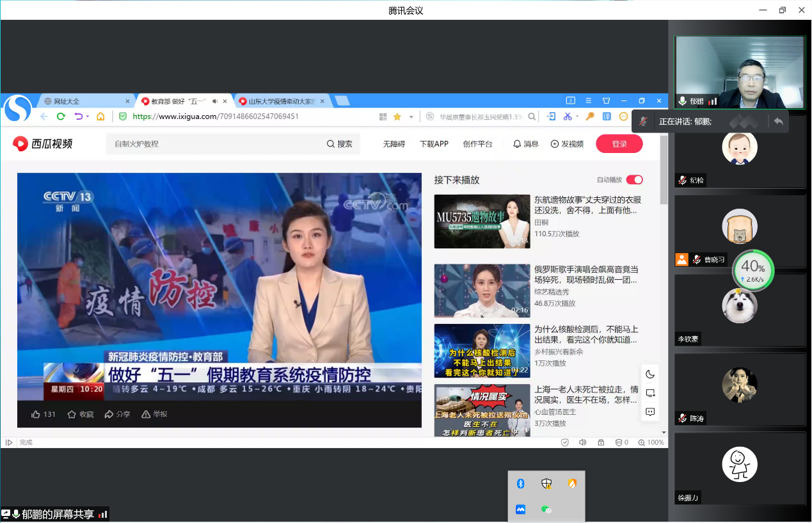Expand the dropdown next to undo arrow

point(87,117)
